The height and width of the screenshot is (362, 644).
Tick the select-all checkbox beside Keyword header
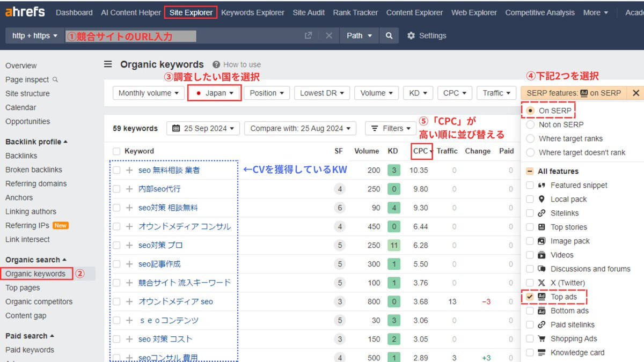[116, 151]
